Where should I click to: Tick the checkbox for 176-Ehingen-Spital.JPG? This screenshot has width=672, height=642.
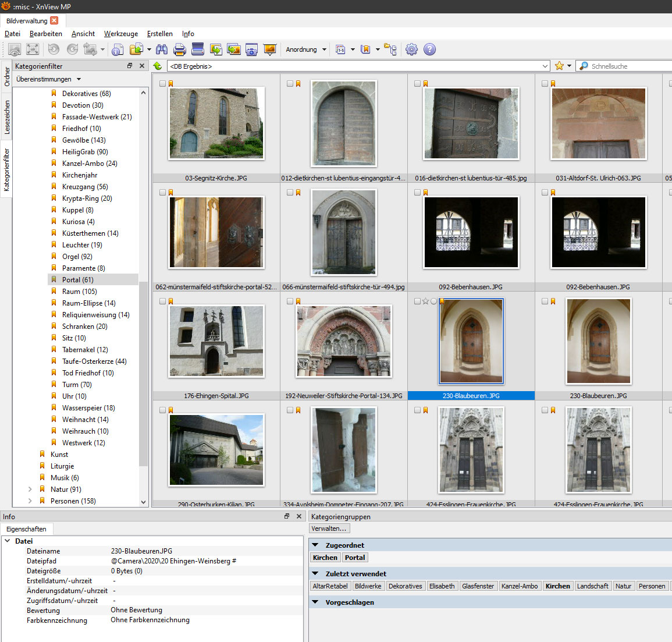[162, 302]
